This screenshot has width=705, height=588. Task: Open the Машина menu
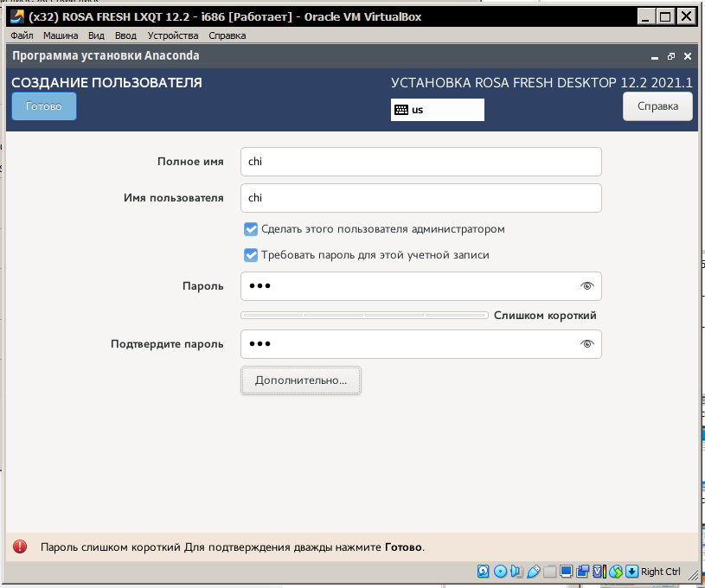click(61, 35)
